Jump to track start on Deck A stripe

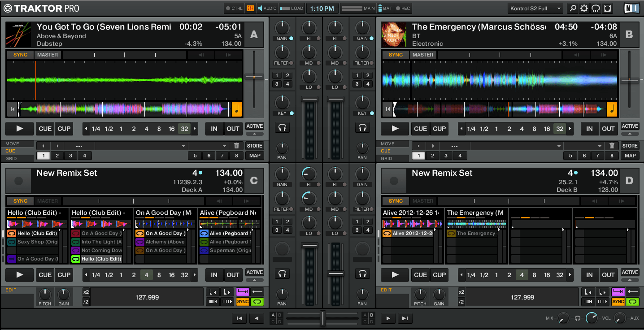(x=13, y=109)
